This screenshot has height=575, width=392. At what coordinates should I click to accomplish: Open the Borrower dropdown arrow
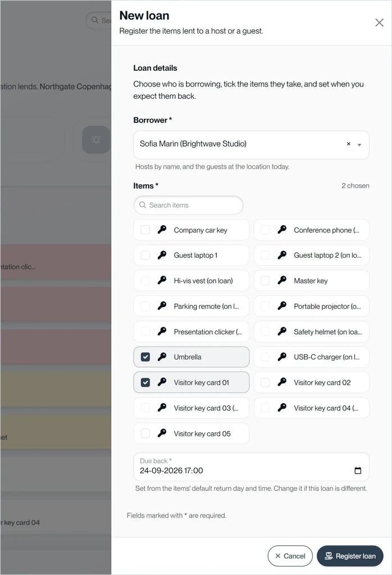(359, 145)
